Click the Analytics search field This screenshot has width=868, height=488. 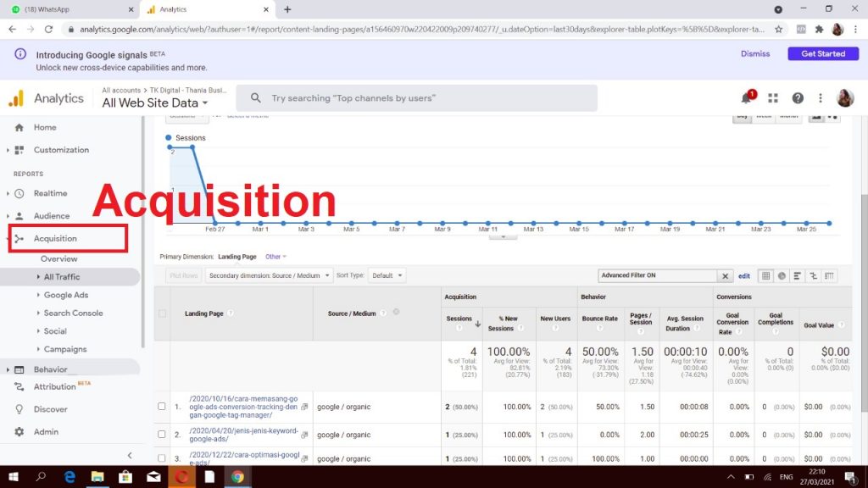click(x=415, y=98)
